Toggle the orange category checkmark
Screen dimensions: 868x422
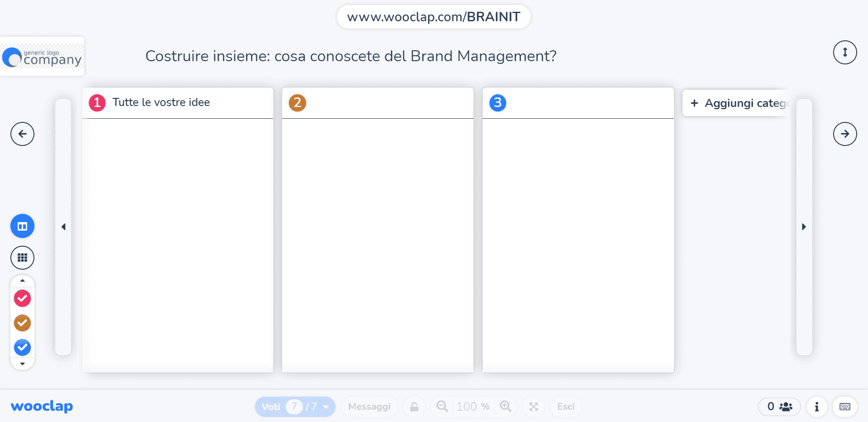pyautogui.click(x=22, y=323)
